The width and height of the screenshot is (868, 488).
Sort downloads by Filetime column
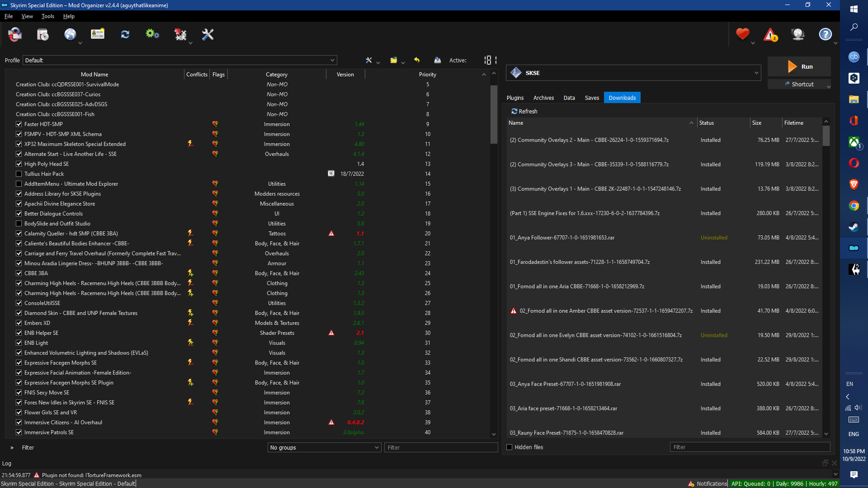[x=802, y=123]
